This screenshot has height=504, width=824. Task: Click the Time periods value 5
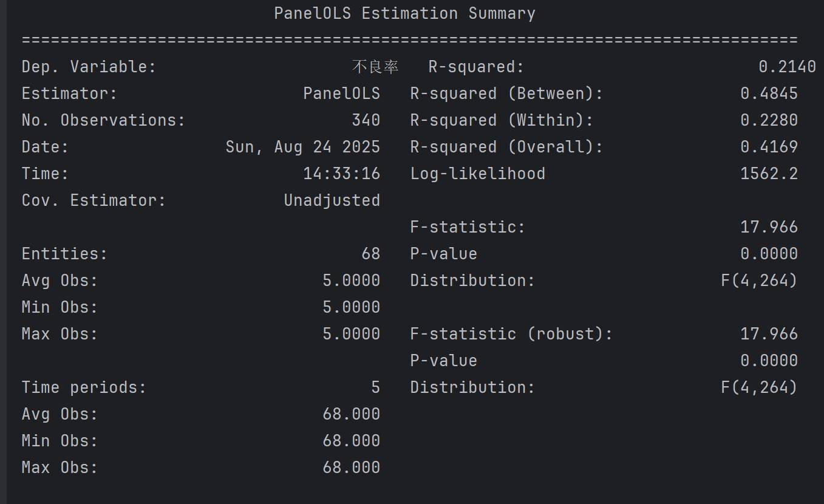click(x=375, y=387)
